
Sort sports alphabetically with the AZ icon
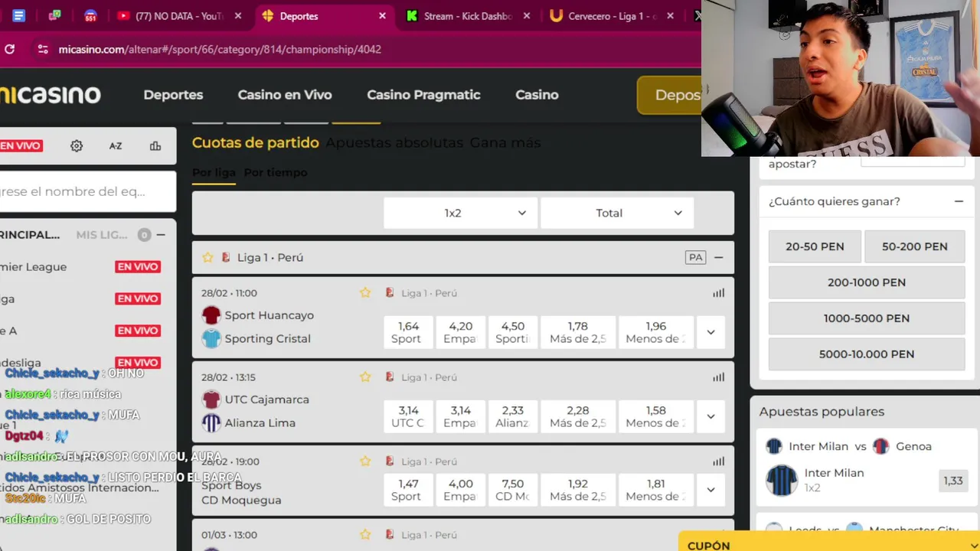(116, 145)
